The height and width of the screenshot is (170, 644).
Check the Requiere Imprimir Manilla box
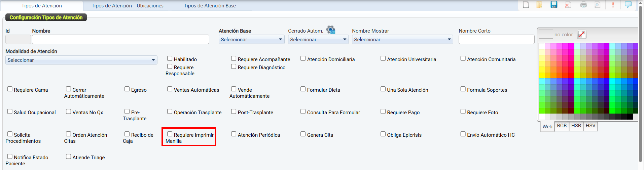(170, 134)
